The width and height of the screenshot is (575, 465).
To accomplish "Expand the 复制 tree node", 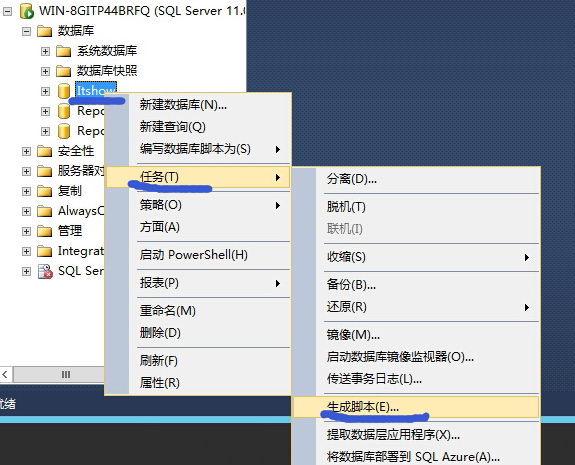I will (x=26, y=191).
